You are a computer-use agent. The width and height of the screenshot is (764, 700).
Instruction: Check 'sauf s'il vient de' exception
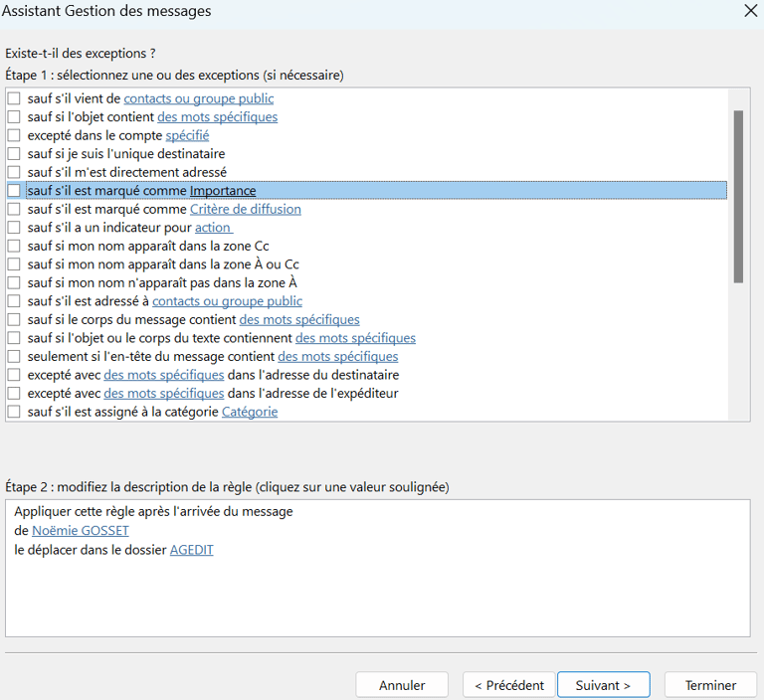(14, 98)
